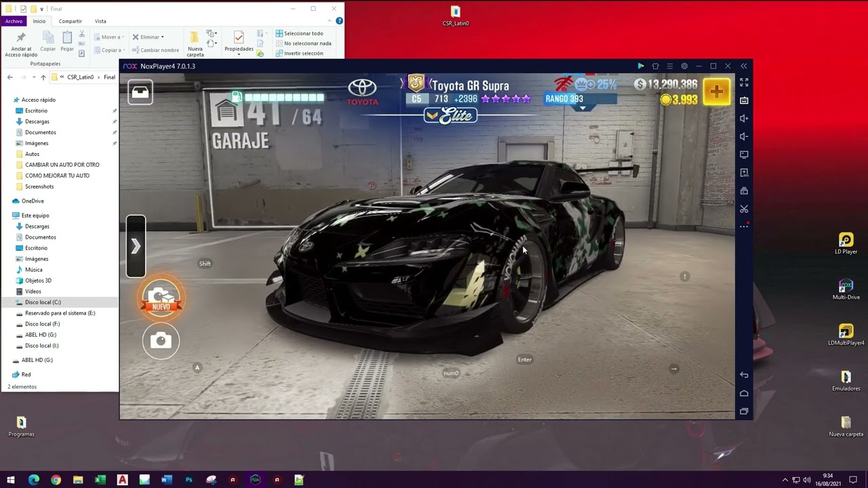The image size is (868, 488).
Task: Open File Explorer help icon
Action: 339,21
